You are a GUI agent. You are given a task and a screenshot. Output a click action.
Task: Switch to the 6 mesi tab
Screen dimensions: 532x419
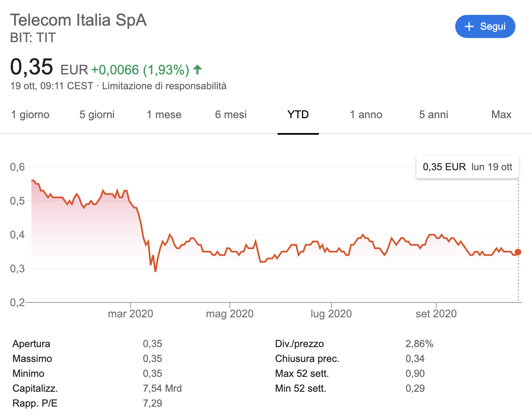[230, 114]
